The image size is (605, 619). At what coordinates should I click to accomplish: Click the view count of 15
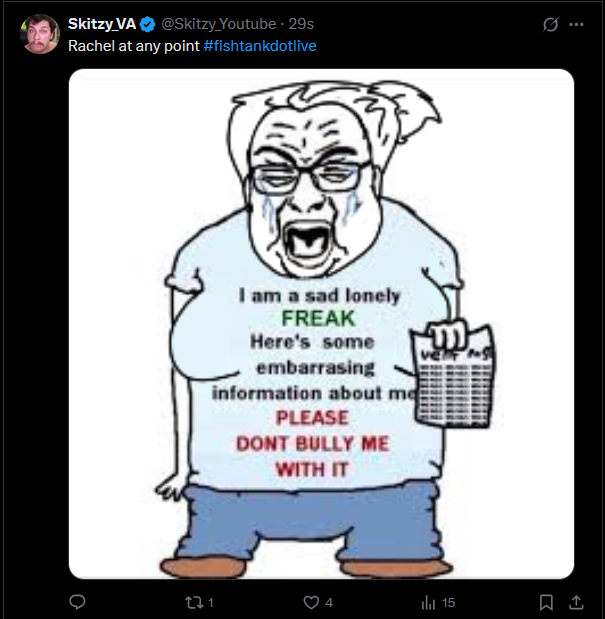click(448, 603)
